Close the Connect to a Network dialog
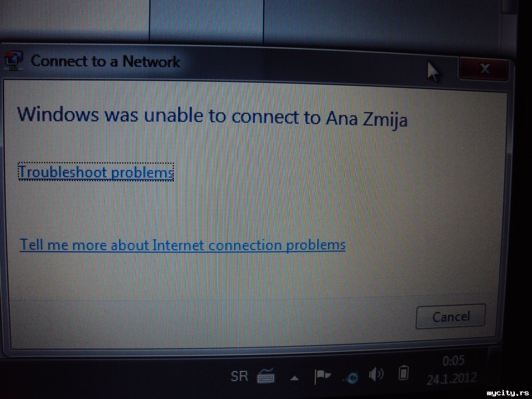The image size is (532, 399). (484, 69)
